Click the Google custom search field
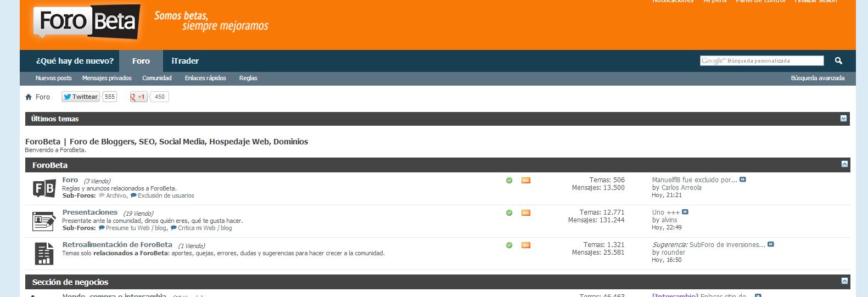Image resolution: width=868 pixels, height=297 pixels. tap(762, 60)
